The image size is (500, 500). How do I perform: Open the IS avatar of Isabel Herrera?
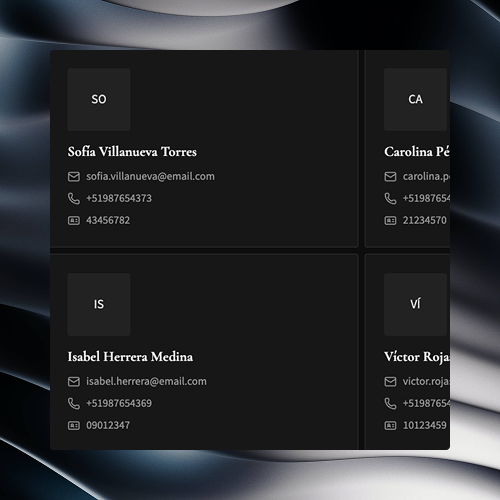pyautogui.click(x=99, y=304)
